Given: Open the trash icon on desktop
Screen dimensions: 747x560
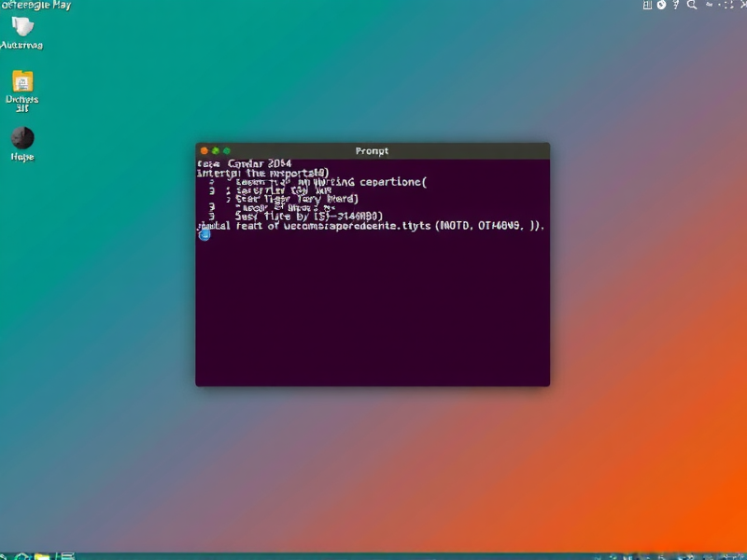Looking at the screenshot, I should click(21, 27).
